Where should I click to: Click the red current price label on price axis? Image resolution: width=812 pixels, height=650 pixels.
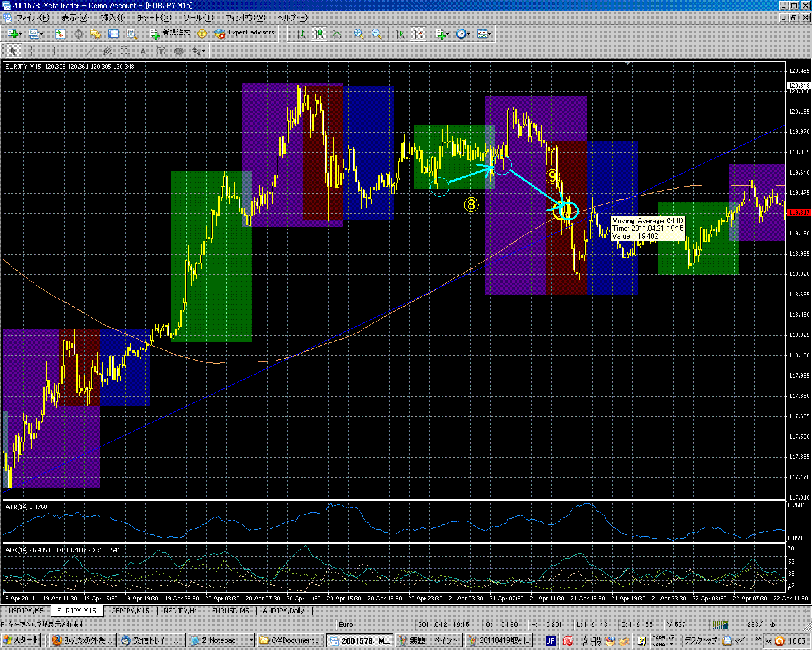[x=798, y=212]
